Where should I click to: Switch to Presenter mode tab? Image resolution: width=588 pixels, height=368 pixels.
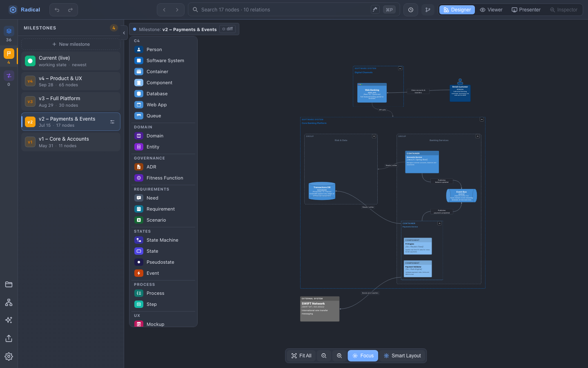pyautogui.click(x=526, y=10)
